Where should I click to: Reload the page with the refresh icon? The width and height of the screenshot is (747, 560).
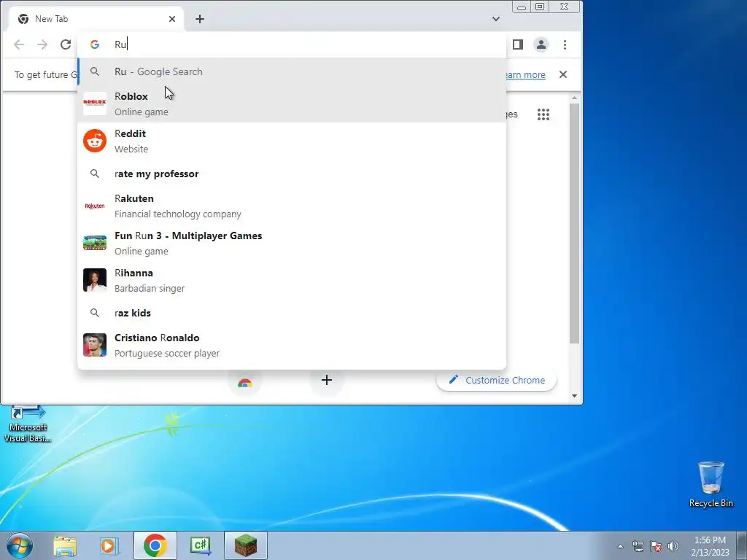pyautogui.click(x=66, y=44)
